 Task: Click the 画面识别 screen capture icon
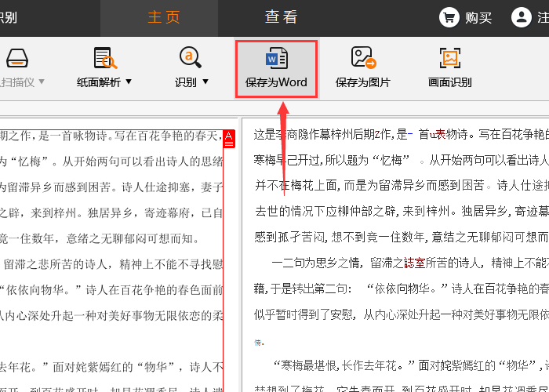coord(450,58)
